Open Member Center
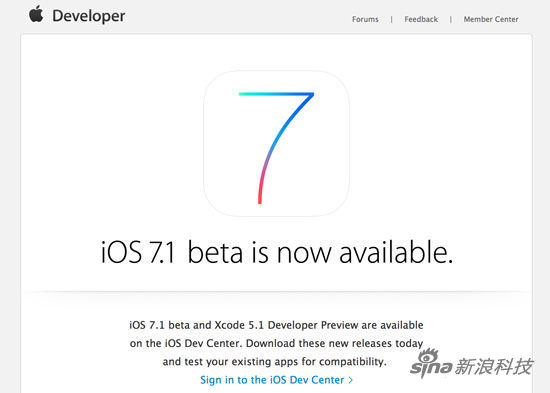Image resolution: width=550 pixels, height=393 pixels. (x=491, y=19)
